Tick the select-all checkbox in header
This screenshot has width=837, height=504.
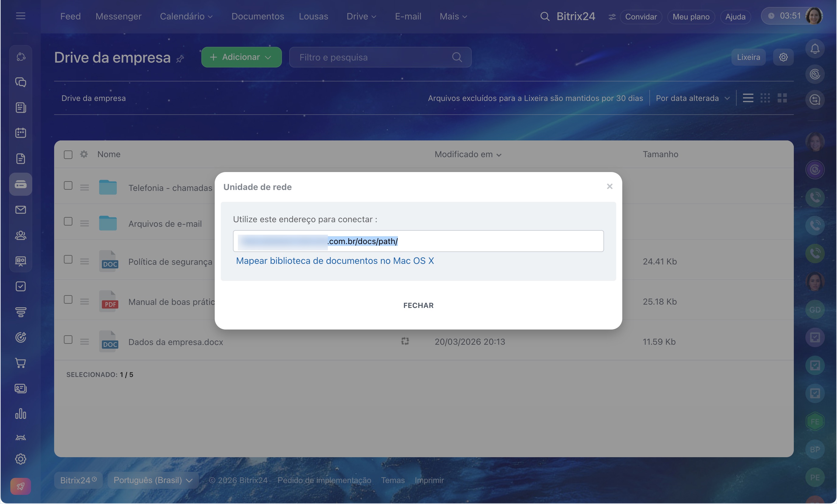click(68, 154)
